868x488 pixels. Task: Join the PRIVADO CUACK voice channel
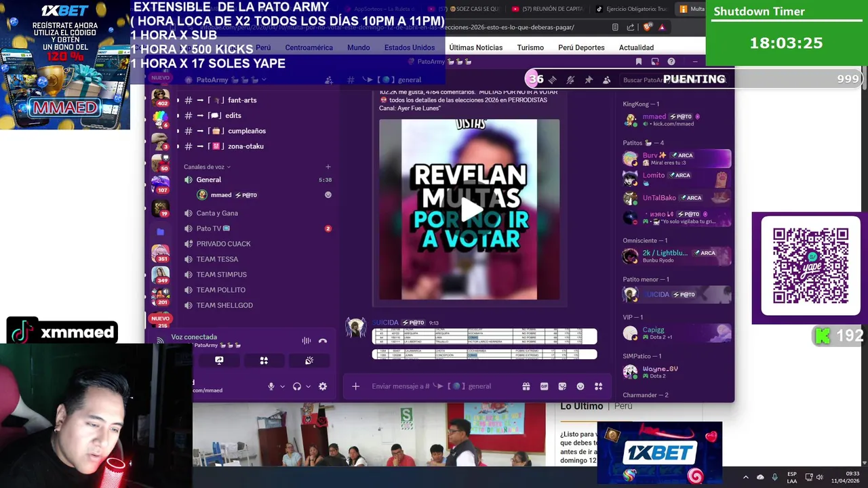[258, 244]
